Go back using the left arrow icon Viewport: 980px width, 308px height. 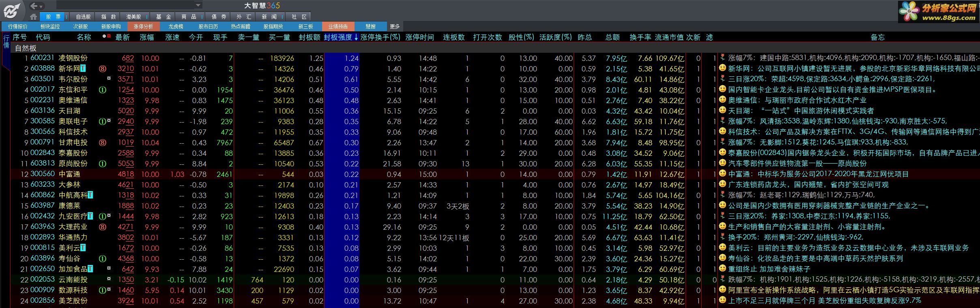pos(34,6)
